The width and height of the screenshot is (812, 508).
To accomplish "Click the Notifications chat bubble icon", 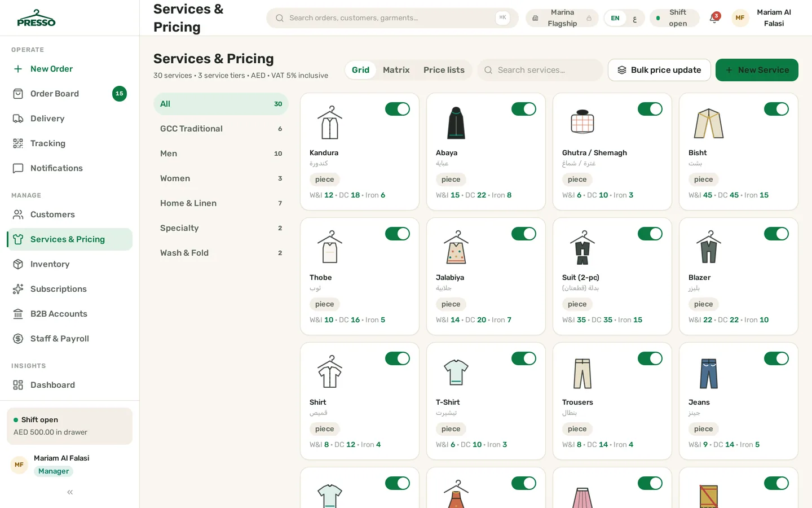I will tap(18, 168).
